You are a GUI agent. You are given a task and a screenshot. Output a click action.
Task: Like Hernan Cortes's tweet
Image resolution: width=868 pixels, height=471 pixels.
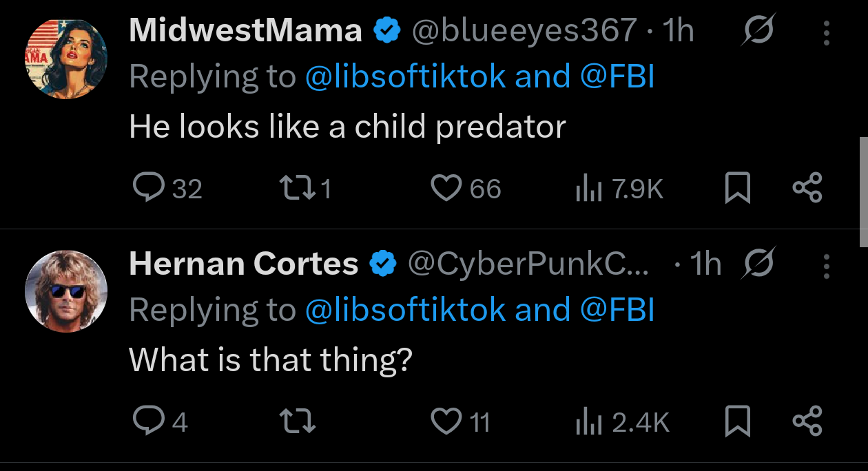[x=445, y=421]
